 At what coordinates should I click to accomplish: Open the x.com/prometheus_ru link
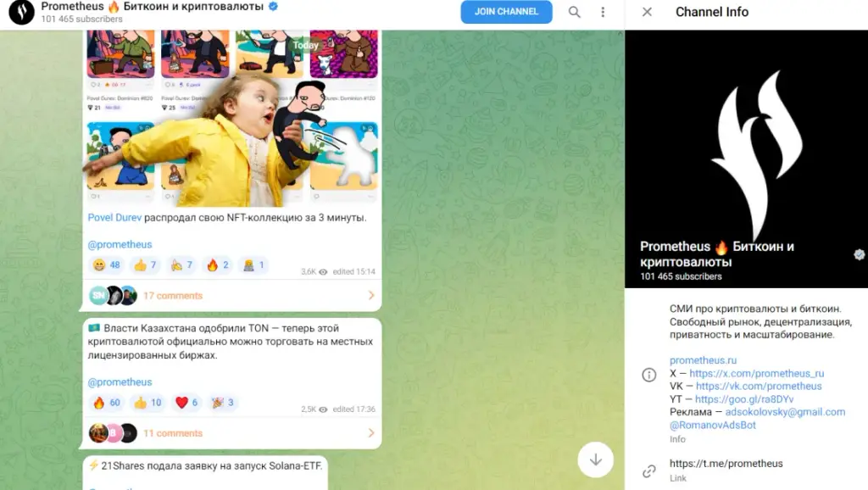click(757, 373)
